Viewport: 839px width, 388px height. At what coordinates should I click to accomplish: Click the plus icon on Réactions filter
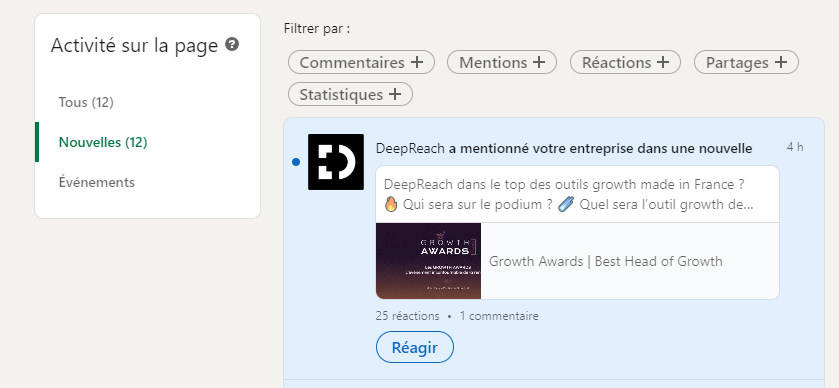[663, 62]
